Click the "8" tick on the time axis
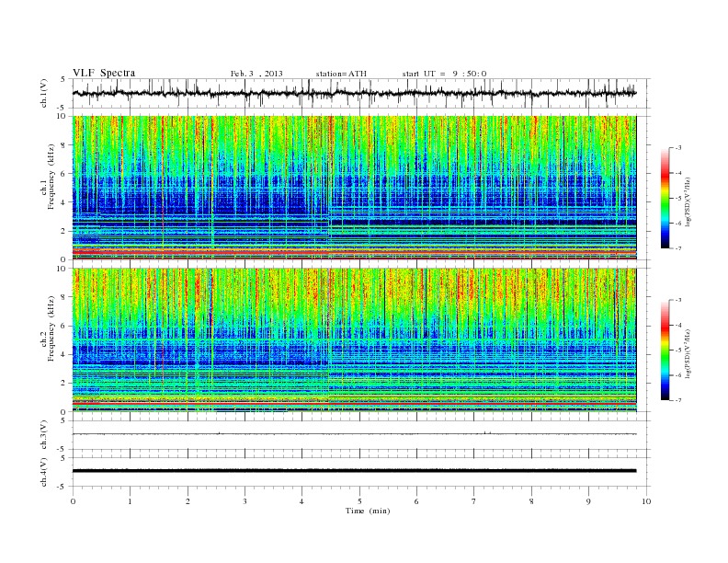Screen dimensions: 728x563 531,501
